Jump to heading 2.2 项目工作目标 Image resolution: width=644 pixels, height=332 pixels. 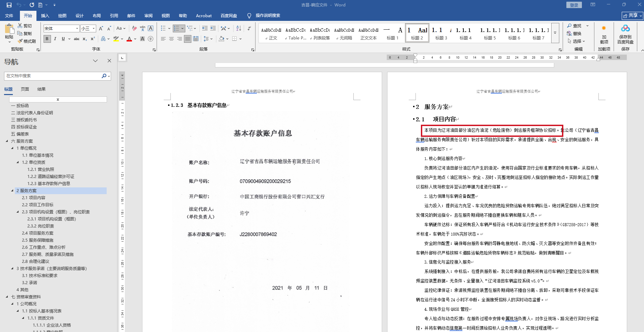click(x=38, y=205)
